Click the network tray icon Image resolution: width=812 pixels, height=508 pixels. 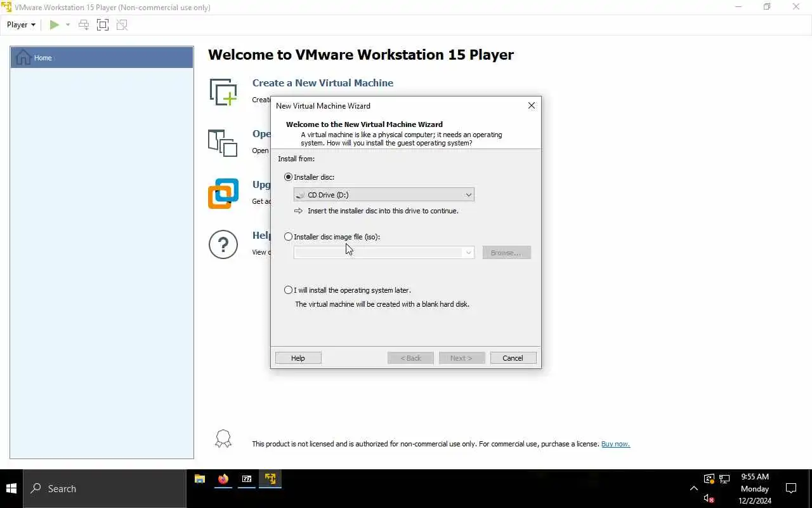point(724,479)
